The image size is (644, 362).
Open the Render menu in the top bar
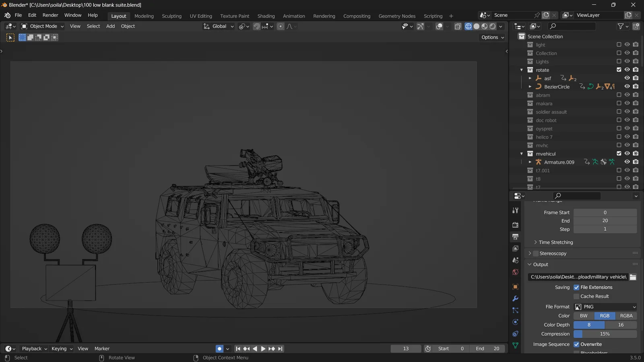point(50,15)
